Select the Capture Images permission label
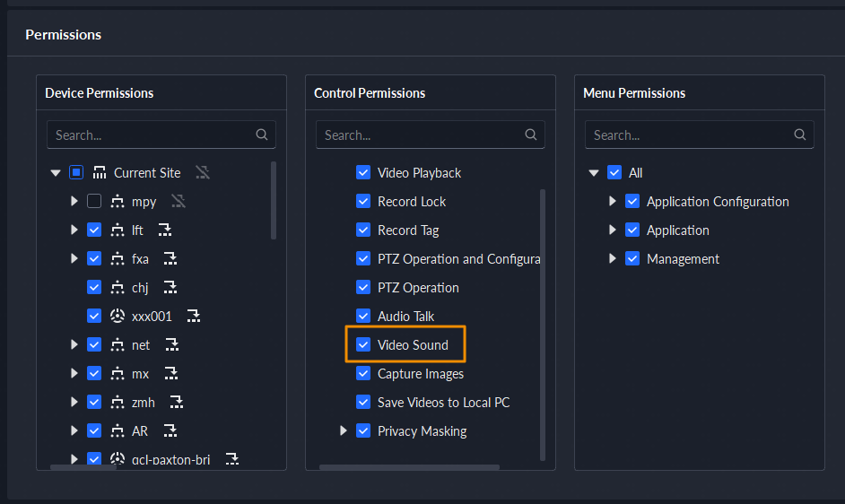 tap(420, 374)
